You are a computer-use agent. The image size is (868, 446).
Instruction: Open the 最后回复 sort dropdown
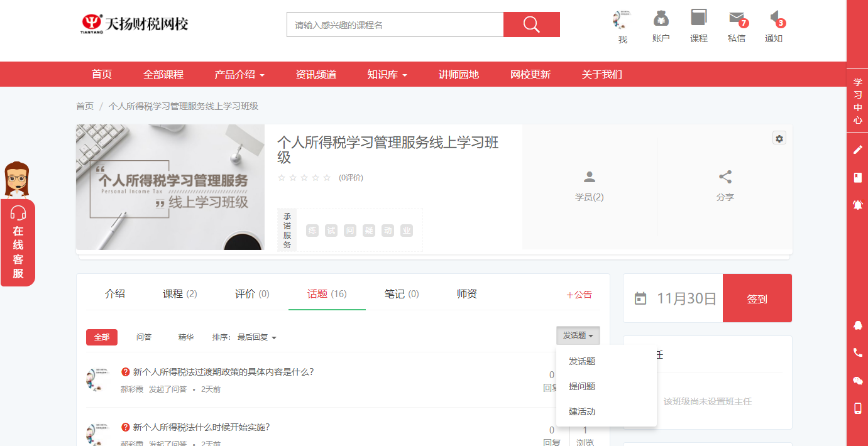coord(256,337)
